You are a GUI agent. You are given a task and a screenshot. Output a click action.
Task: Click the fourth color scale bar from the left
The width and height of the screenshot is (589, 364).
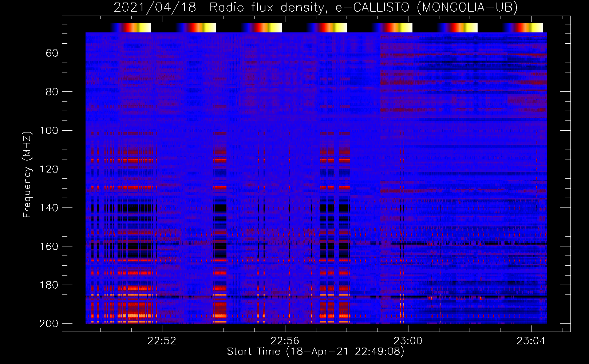(327, 28)
